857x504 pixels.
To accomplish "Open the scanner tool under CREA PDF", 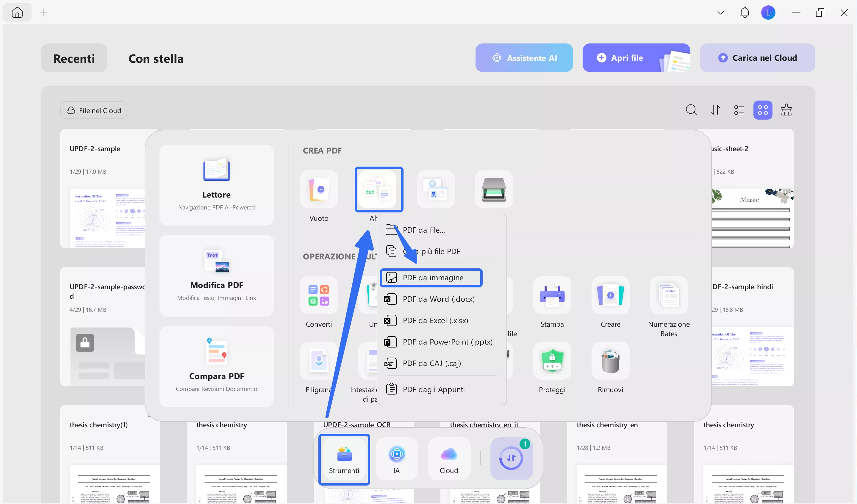I will pos(493,190).
